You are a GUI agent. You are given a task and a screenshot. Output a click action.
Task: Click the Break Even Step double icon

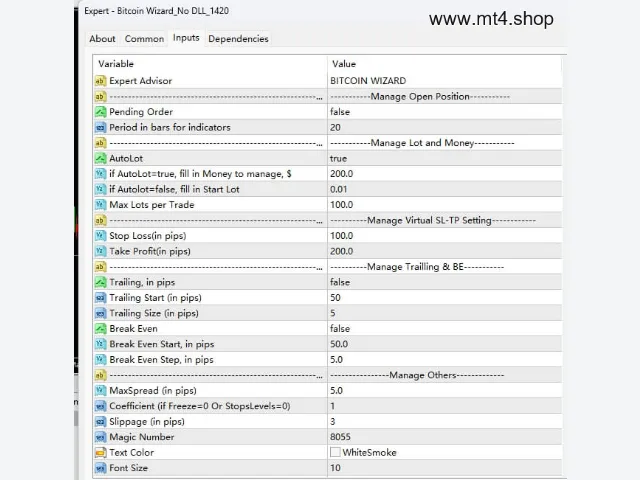100,360
